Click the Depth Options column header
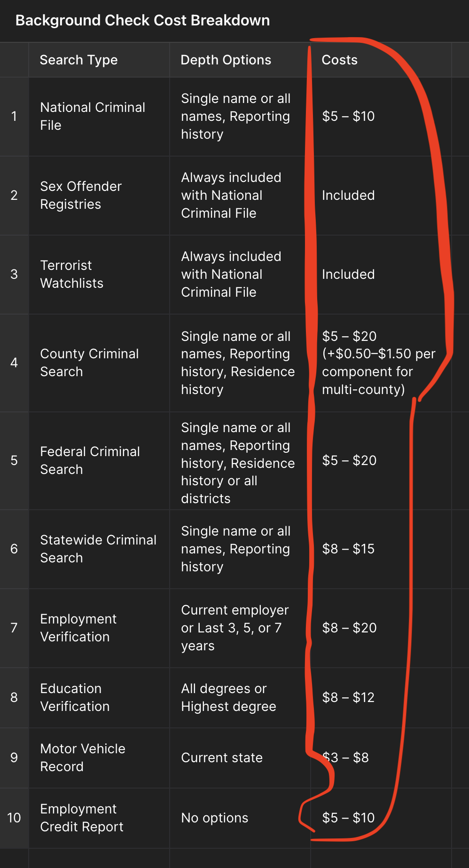 pyautogui.click(x=226, y=60)
